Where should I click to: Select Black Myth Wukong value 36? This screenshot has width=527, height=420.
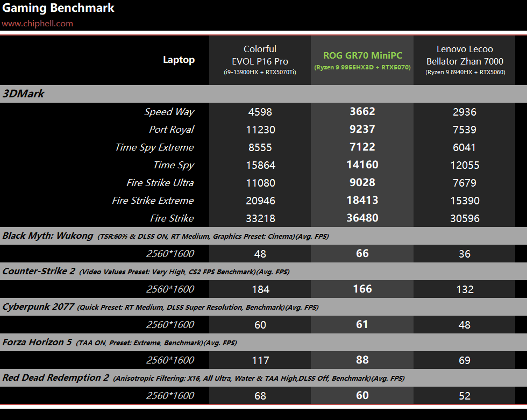coord(465,254)
